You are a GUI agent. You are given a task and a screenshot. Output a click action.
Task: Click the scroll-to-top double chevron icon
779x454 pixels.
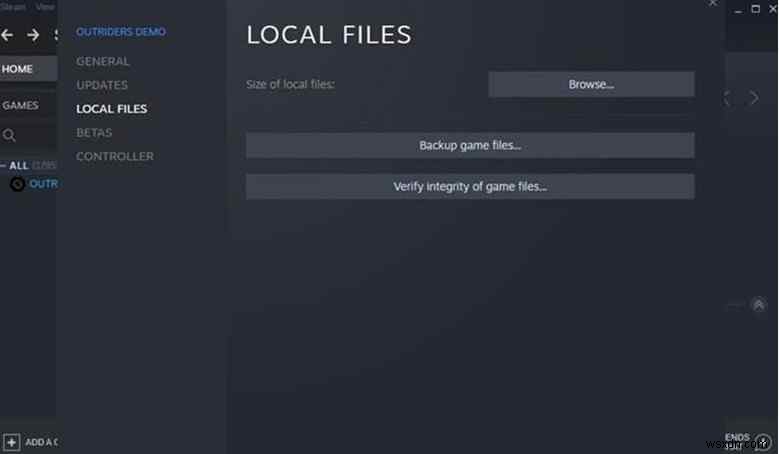(x=759, y=304)
